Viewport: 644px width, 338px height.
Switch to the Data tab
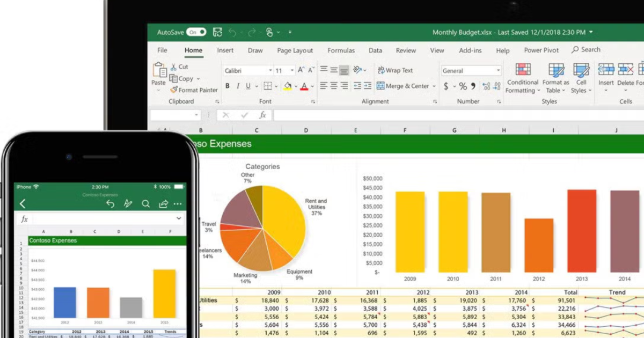pos(376,50)
